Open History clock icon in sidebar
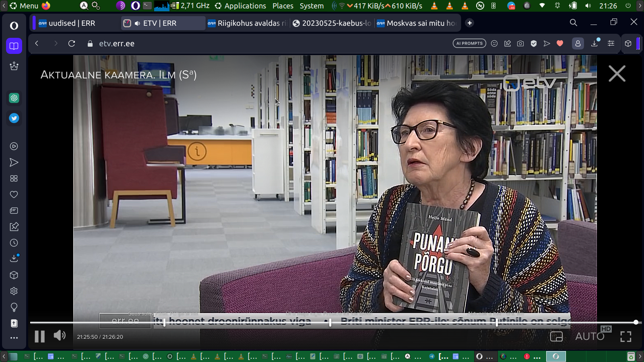The width and height of the screenshot is (644, 362). coord(14,243)
